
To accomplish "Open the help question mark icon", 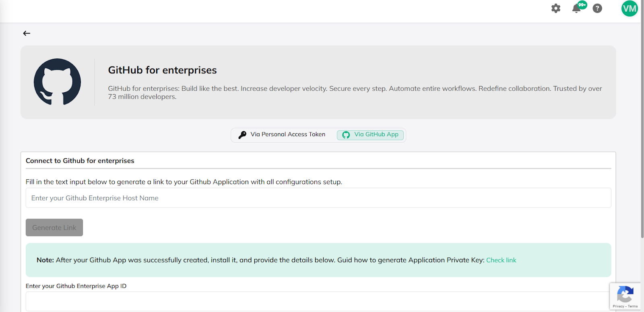I will pos(597,8).
